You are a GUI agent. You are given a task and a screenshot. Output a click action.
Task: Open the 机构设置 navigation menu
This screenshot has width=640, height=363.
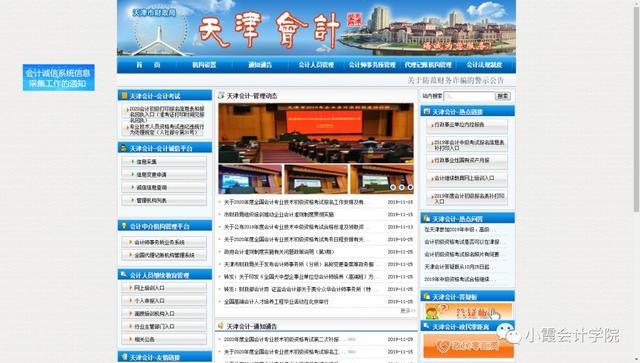[x=204, y=65]
